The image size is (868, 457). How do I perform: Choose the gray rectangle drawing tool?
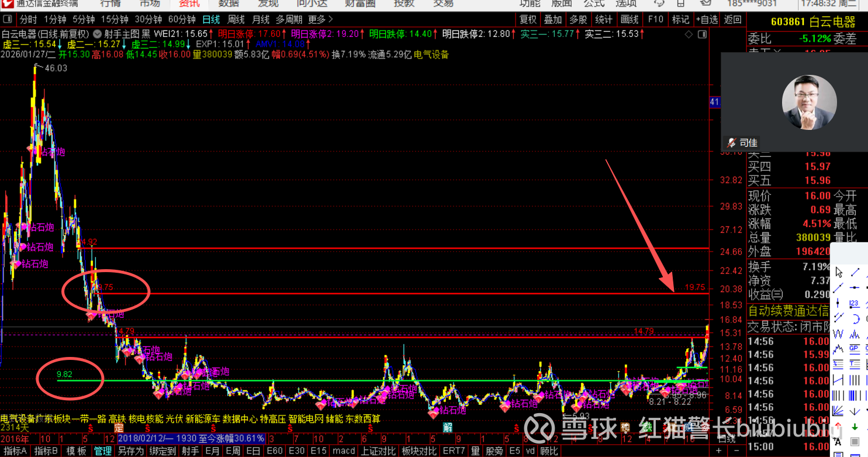855,441
